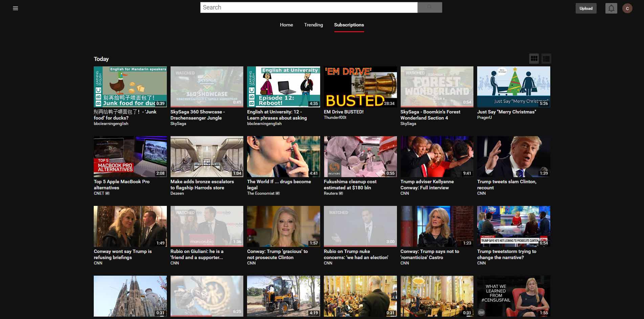Select the Subscriptions tab

pos(349,25)
